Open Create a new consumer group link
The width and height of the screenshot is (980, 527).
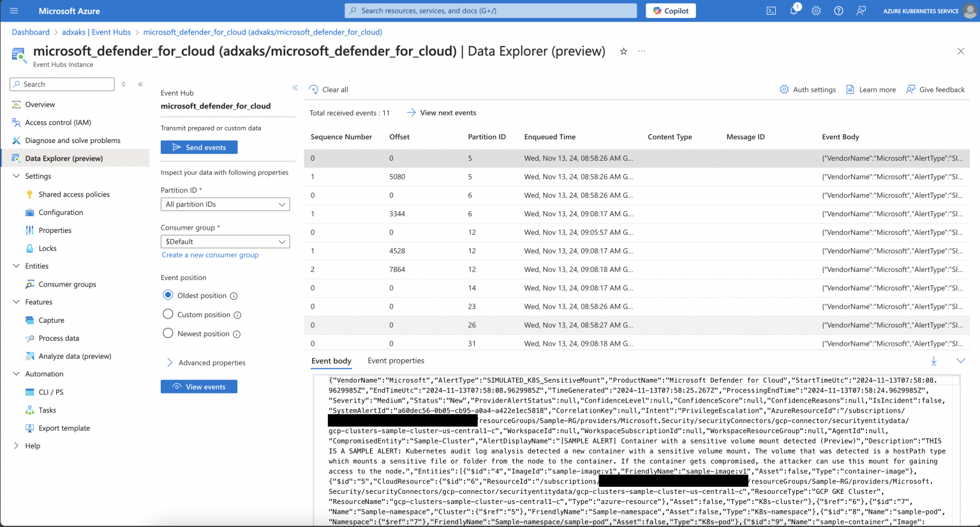pyautogui.click(x=209, y=255)
